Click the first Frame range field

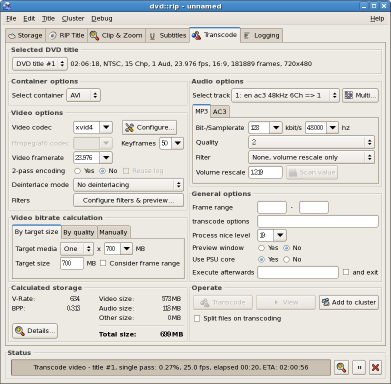(x=272, y=207)
